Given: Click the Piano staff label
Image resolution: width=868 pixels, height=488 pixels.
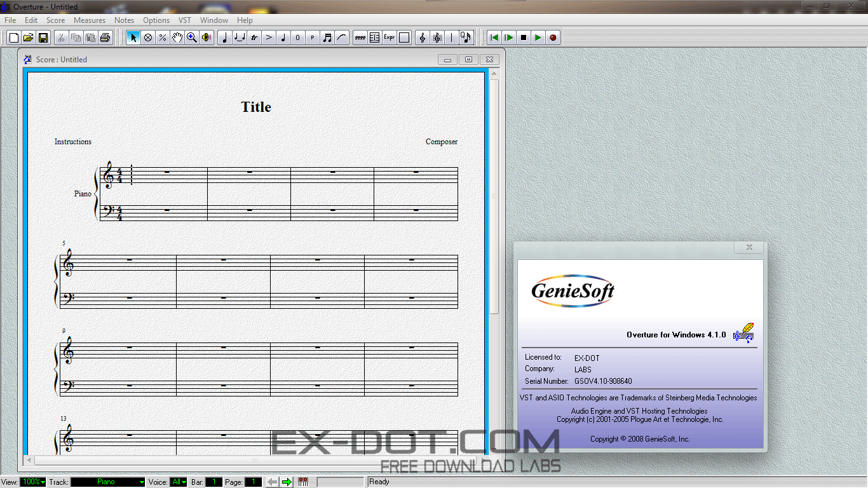Looking at the screenshot, I should coord(83,193).
